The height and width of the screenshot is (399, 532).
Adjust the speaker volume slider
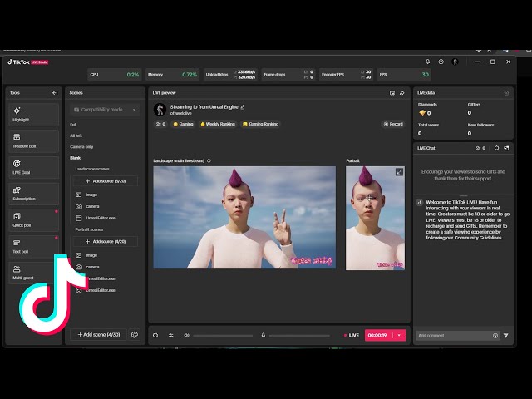[x=223, y=336]
